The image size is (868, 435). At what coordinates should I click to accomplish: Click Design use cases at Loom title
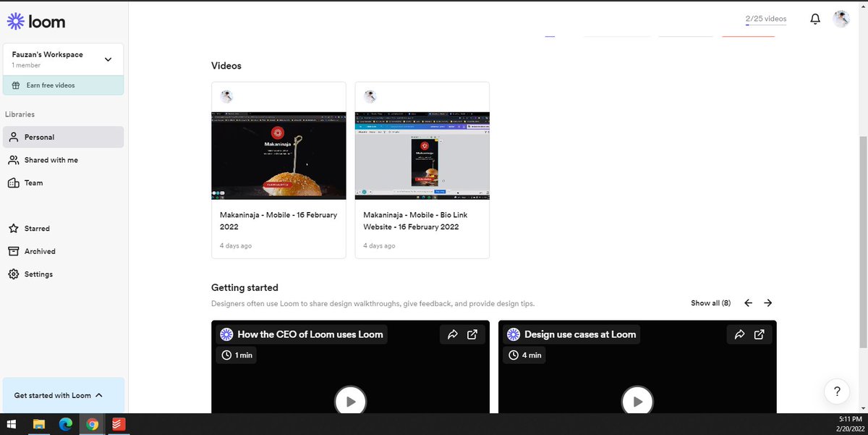580,334
